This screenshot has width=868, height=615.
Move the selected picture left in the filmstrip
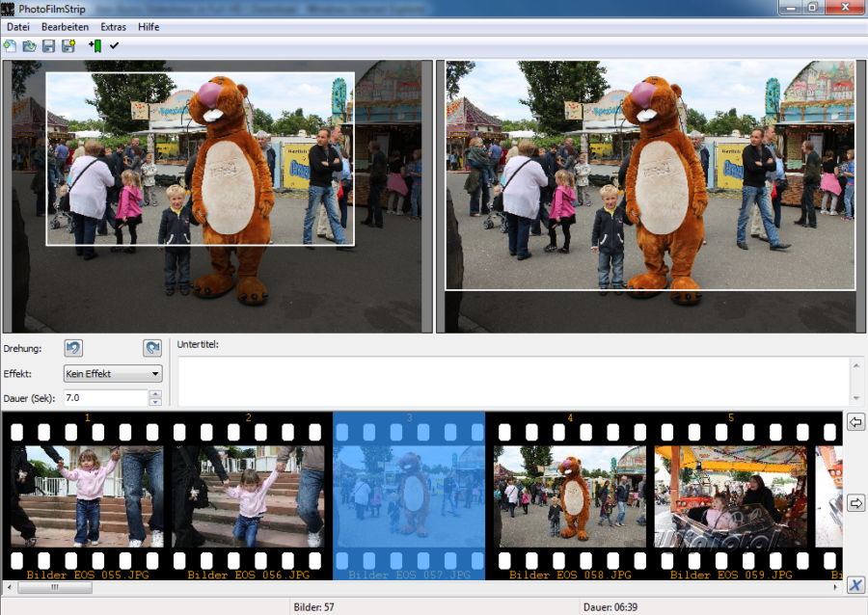tap(854, 422)
